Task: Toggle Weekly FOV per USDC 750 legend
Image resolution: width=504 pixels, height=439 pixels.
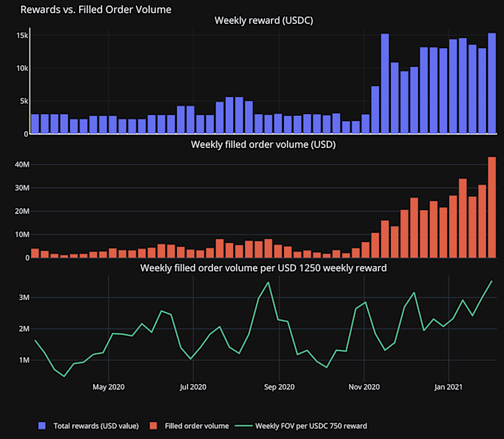Action: point(301,426)
